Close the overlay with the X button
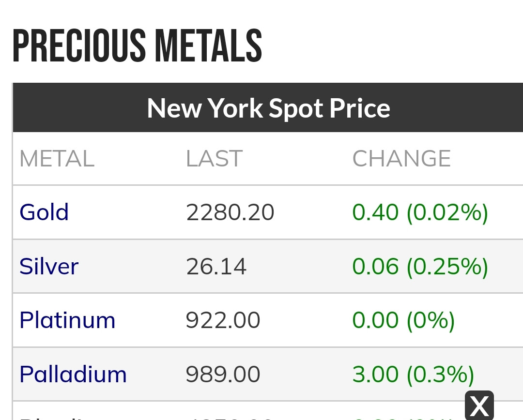 coord(479,405)
